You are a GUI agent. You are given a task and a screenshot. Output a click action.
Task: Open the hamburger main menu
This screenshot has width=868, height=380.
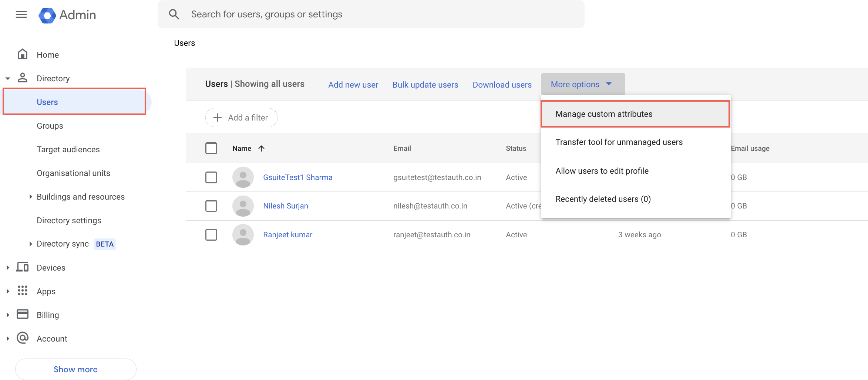click(21, 14)
